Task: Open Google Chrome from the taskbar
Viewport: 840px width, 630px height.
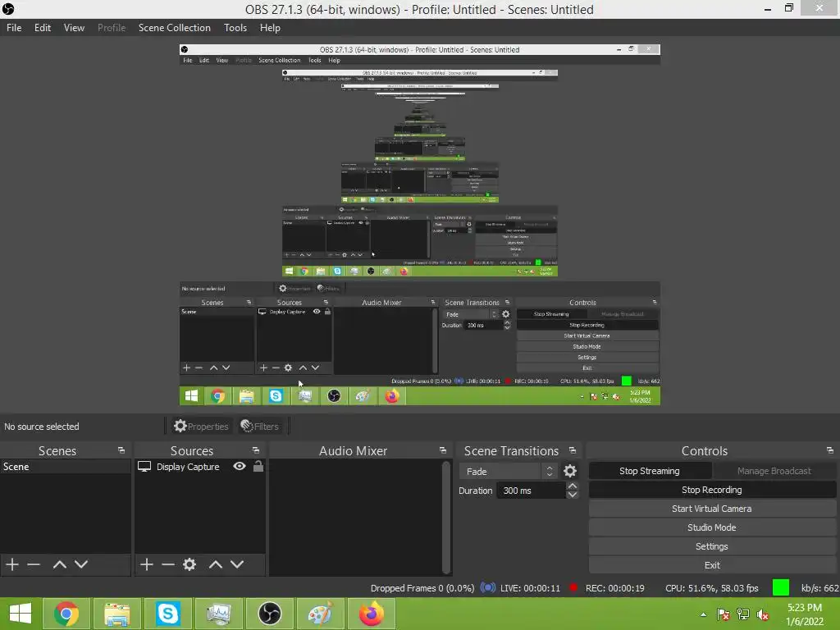Action: [x=66, y=614]
